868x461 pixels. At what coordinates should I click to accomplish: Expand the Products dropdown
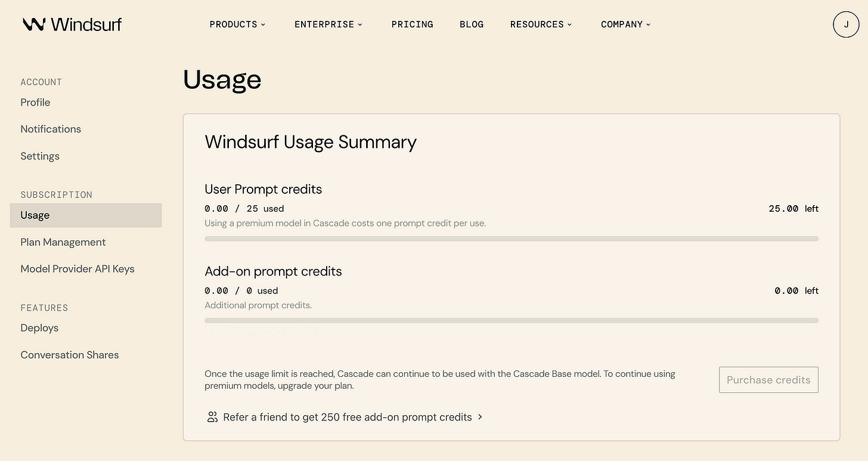coord(237,24)
